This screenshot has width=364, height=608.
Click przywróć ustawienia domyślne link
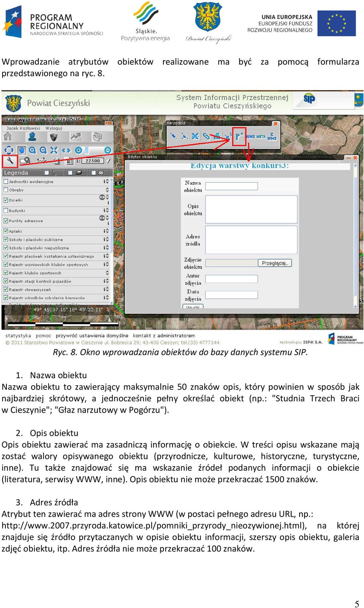point(92,336)
